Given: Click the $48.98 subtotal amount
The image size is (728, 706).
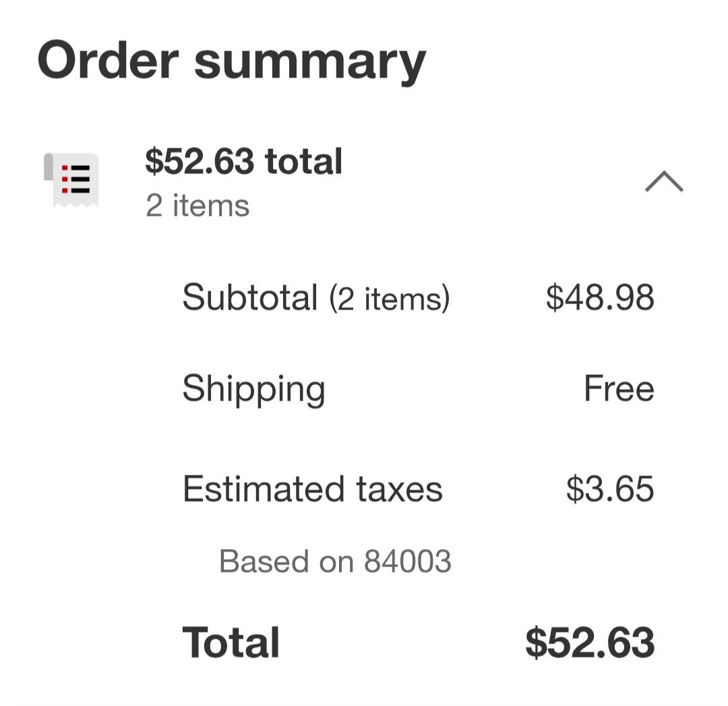Looking at the screenshot, I should (600, 297).
